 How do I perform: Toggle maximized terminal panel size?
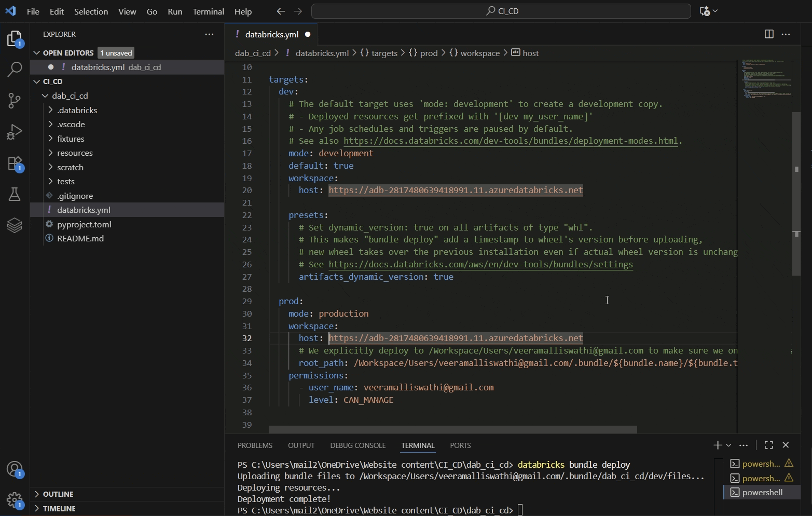769,445
